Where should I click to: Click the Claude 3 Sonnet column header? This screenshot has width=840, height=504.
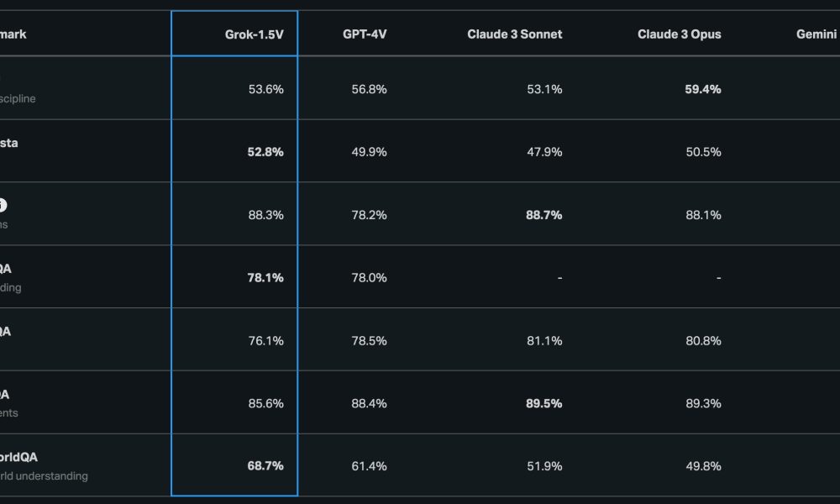(514, 34)
